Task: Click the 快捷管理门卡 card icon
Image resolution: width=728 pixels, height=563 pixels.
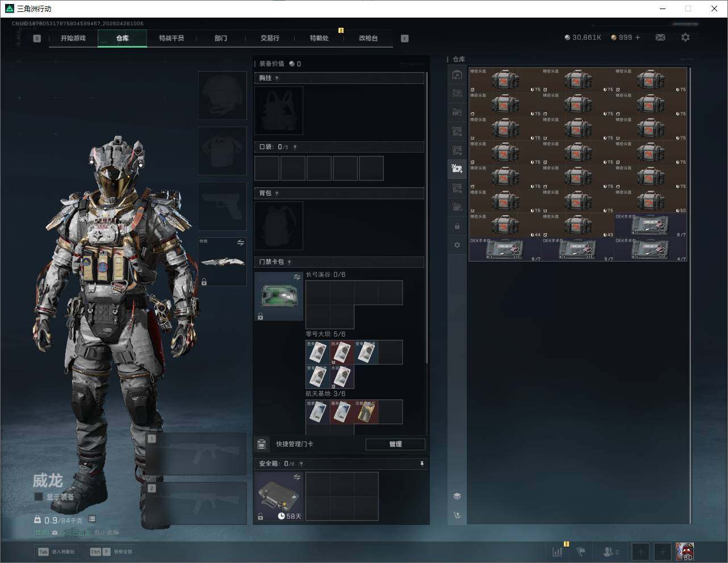Action: [x=262, y=444]
